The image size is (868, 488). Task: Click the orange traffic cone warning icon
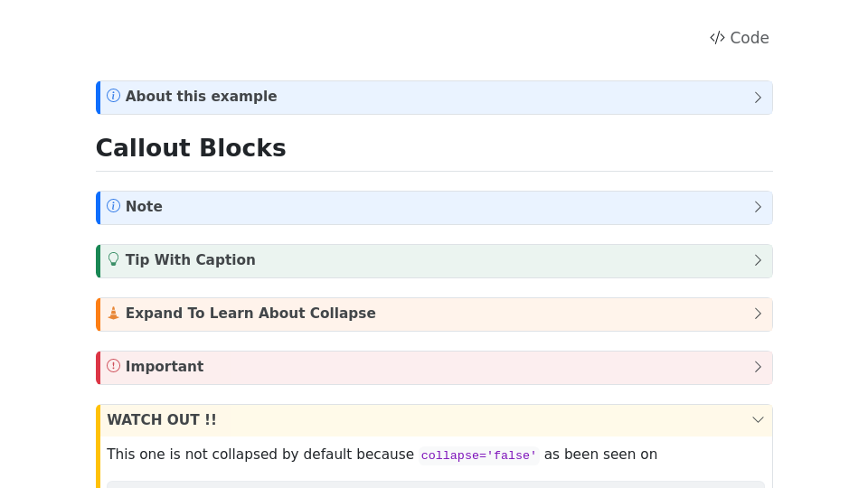point(113,313)
